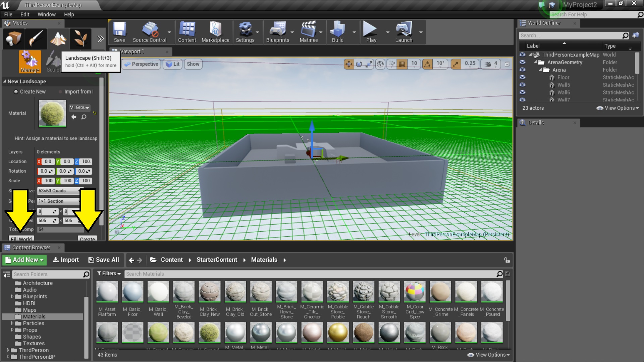Open the Build options dropdown arrow
This screenshot has height=362, width=644.
(354, 32)
